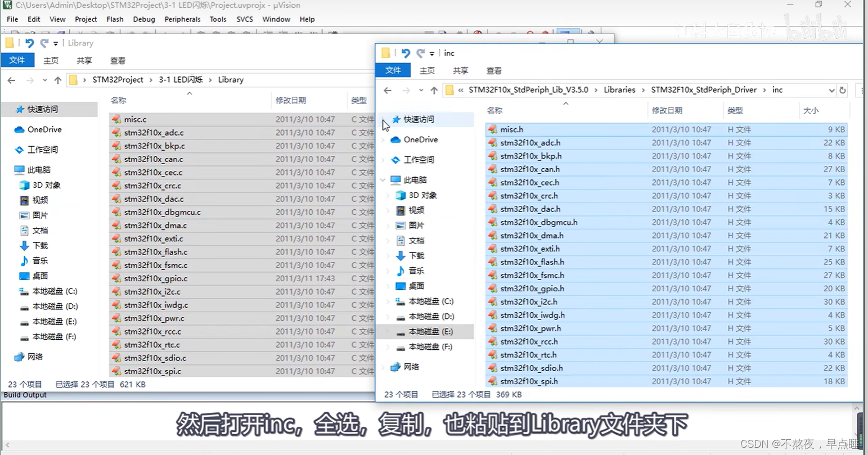Click the redo arrow in the inc window toolbar
Viewport: 868px width, 455px height.
click(x=420, y=53)
